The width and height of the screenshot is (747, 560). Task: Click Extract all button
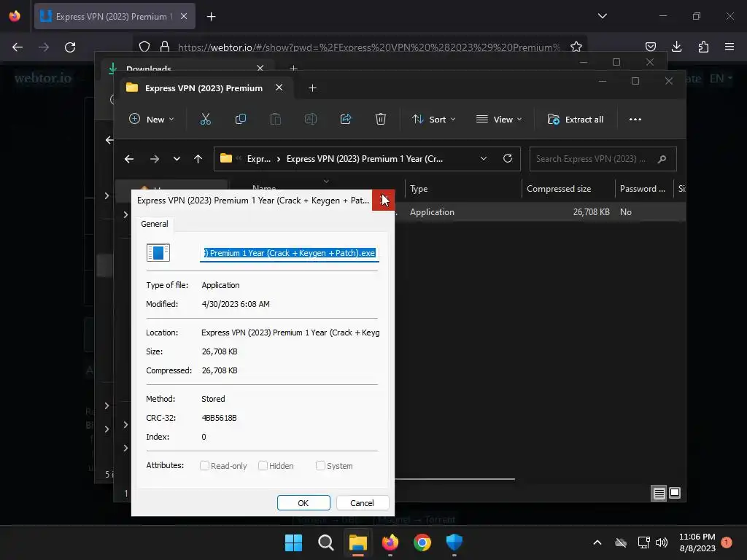click(576, 119)
